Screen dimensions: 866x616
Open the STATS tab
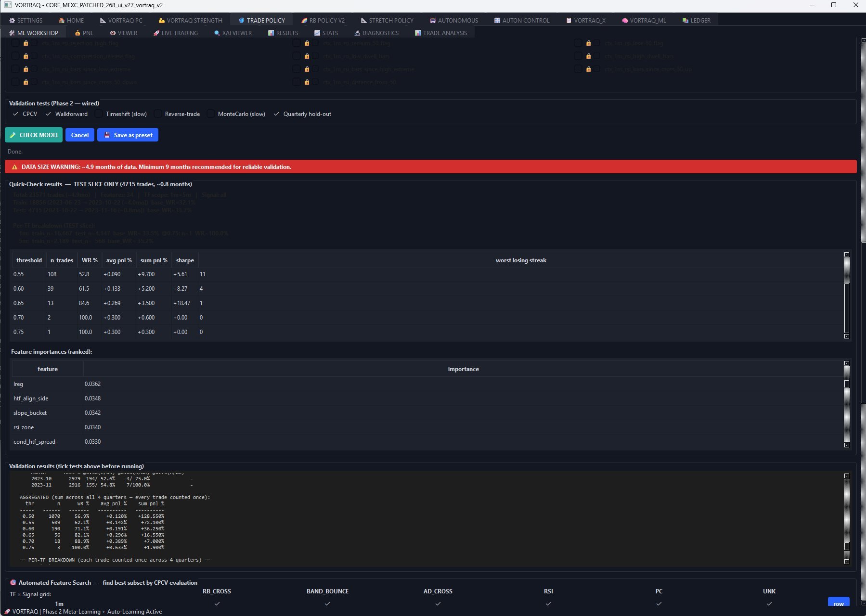tap(326, 33)
